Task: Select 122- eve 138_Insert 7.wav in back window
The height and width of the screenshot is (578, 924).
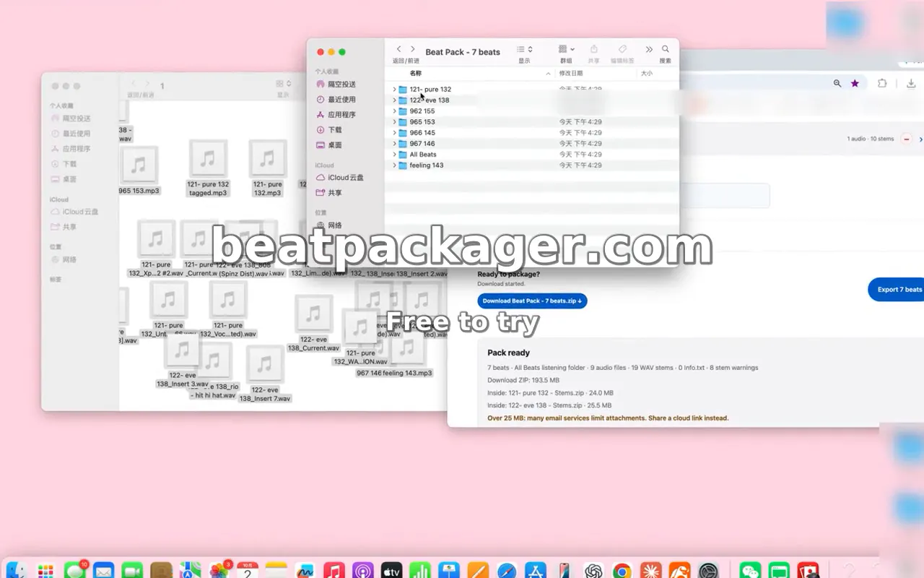Action: pyautogui.click(x=265, y=374)
